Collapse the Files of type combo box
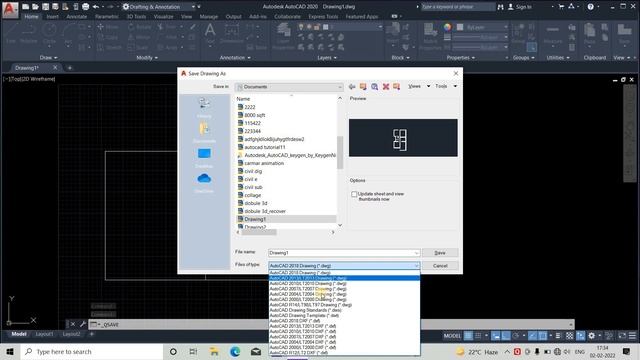This screenshot has width=640, height=360. [x=416, y=266]
